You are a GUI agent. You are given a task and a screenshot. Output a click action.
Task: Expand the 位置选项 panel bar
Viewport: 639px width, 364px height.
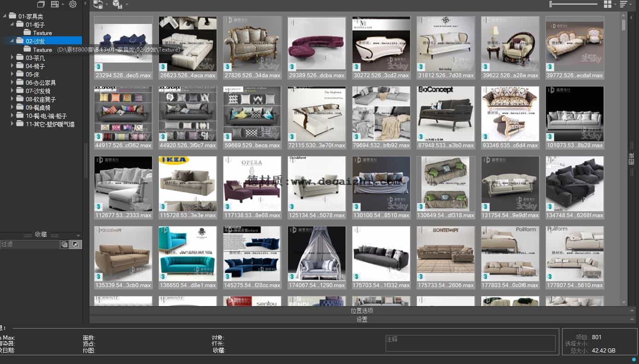tap(362, 311)
